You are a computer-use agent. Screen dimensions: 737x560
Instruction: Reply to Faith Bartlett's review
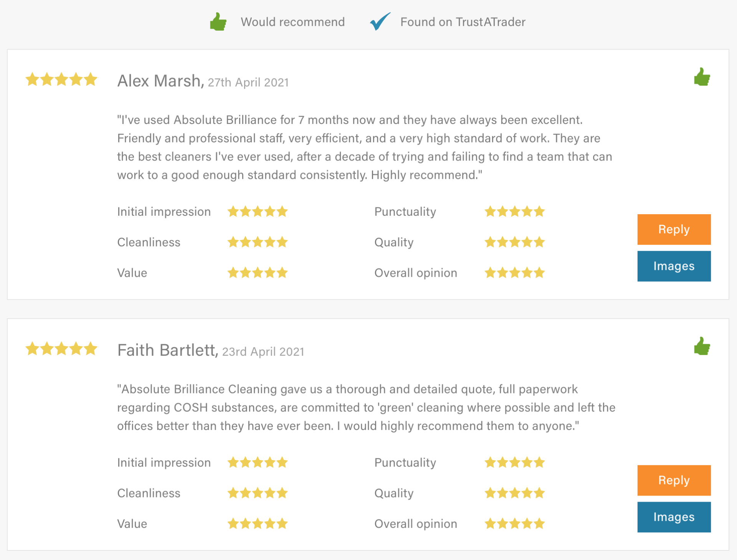[674, 481]
